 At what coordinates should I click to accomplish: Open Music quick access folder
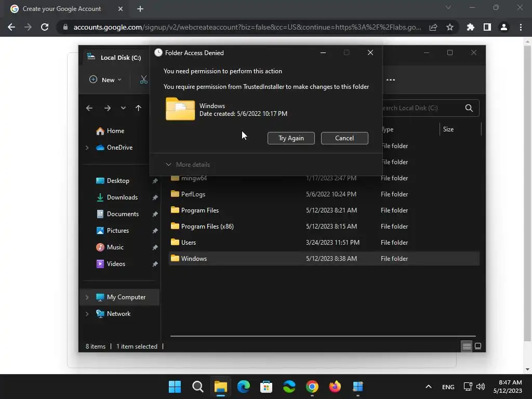[x=115, y=247]
